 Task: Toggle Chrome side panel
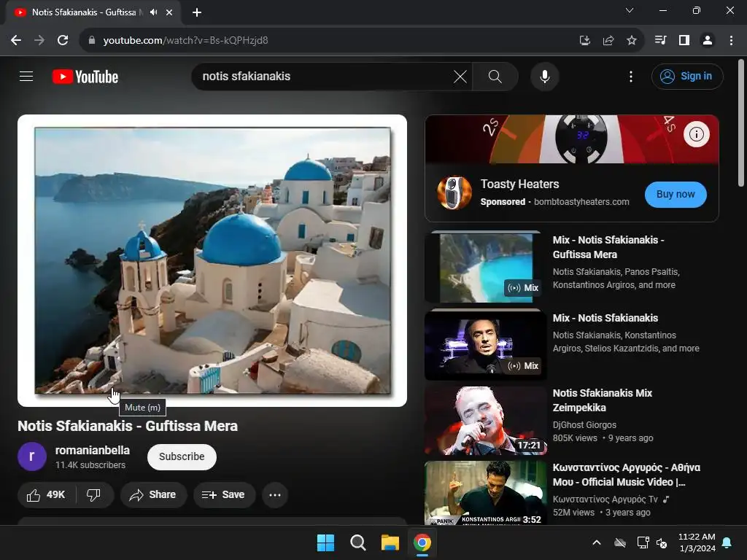[x=684, y=40]
